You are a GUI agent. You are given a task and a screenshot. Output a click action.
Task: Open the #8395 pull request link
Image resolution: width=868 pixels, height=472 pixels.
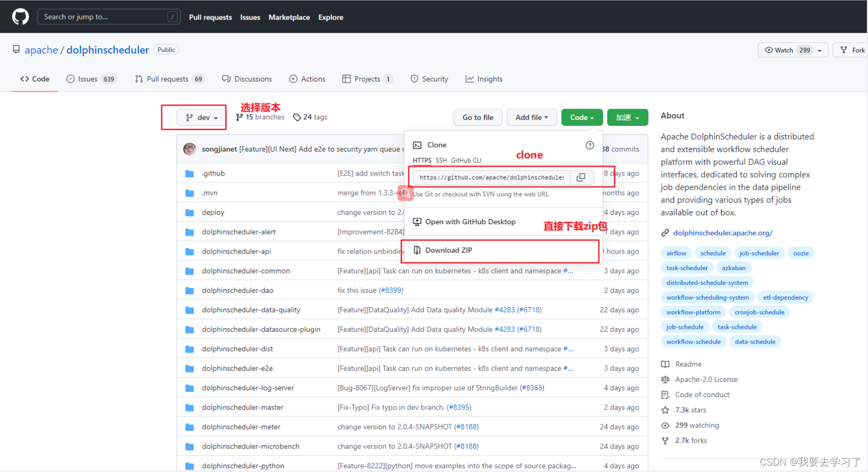459,408
